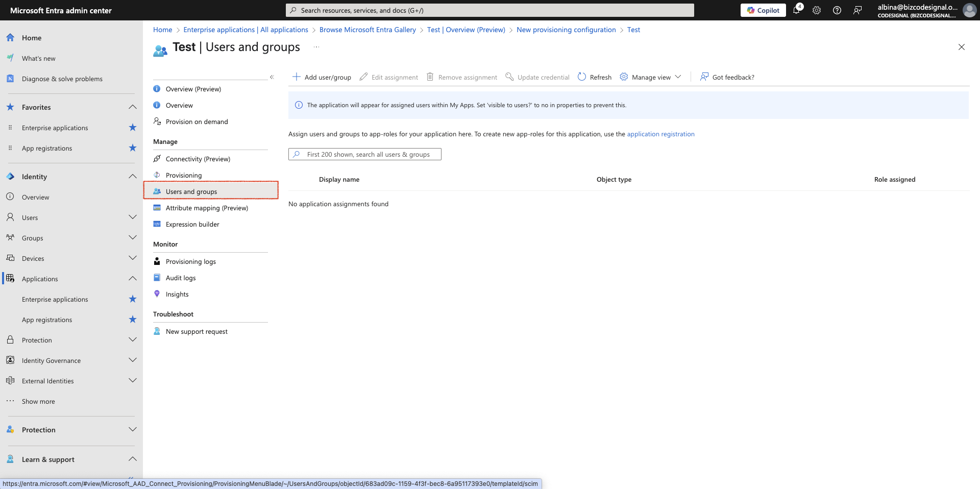Screen dimensions: 980x489
Task: Unfavorite Enterprise applications star under Favorites
Action: coord(133,128)
